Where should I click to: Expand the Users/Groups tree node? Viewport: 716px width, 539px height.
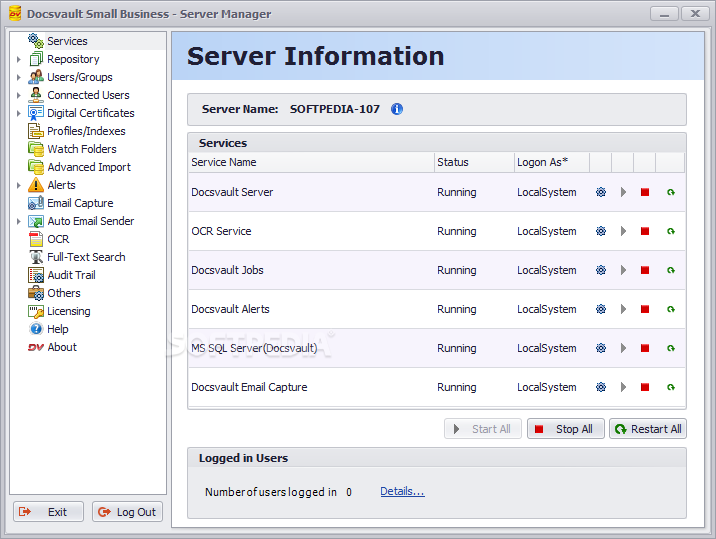pyautogui.click(x=19, y=77)
